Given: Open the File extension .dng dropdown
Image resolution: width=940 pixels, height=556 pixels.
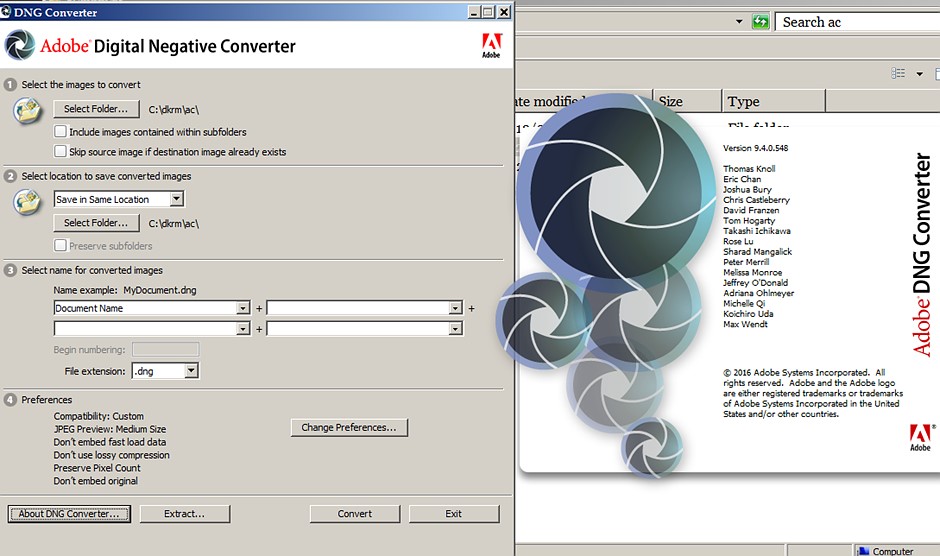Looking at the screenshot, I should pyautogui.click(x=191, y=371).
